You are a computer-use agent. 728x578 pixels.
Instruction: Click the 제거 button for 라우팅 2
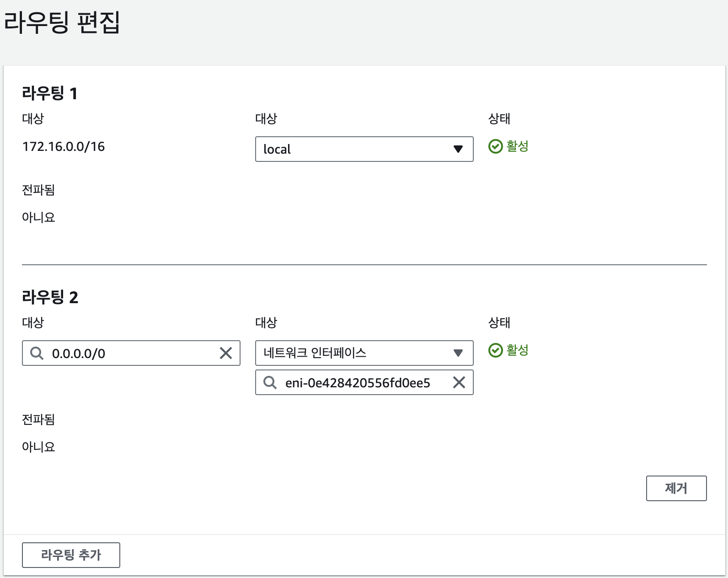coord(676,488)
